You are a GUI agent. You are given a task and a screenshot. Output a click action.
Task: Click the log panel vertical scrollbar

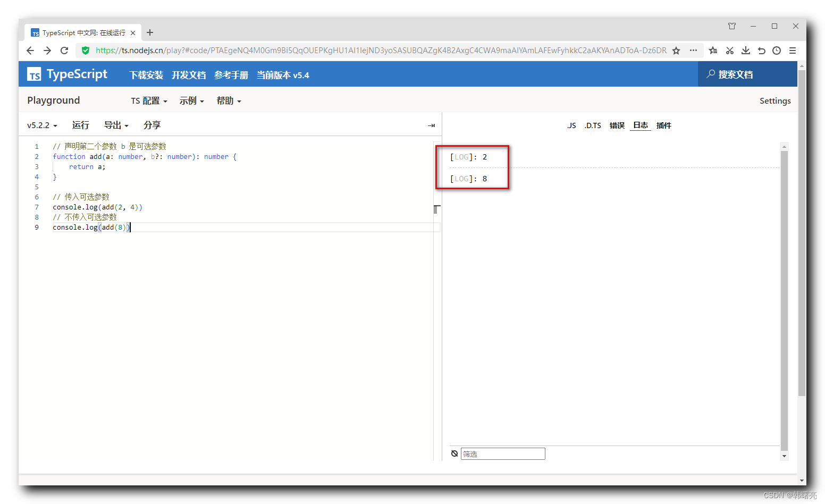[x=784, y=300]
